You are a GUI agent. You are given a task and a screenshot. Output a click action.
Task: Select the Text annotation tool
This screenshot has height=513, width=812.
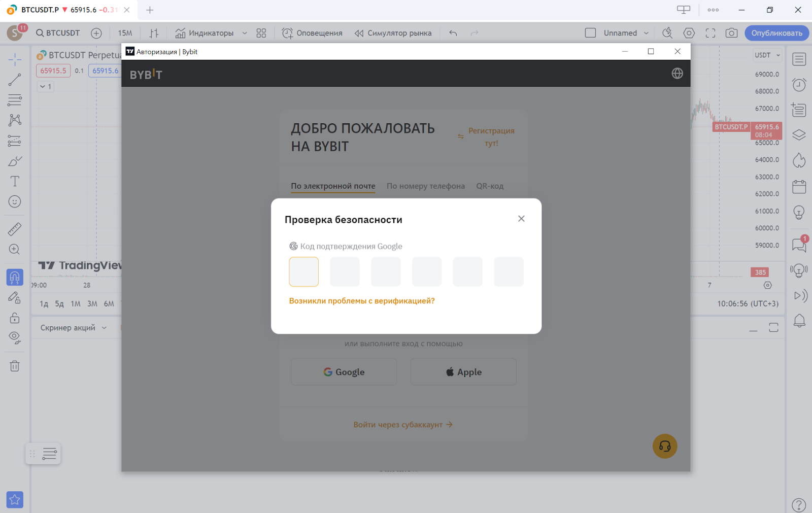15,181
